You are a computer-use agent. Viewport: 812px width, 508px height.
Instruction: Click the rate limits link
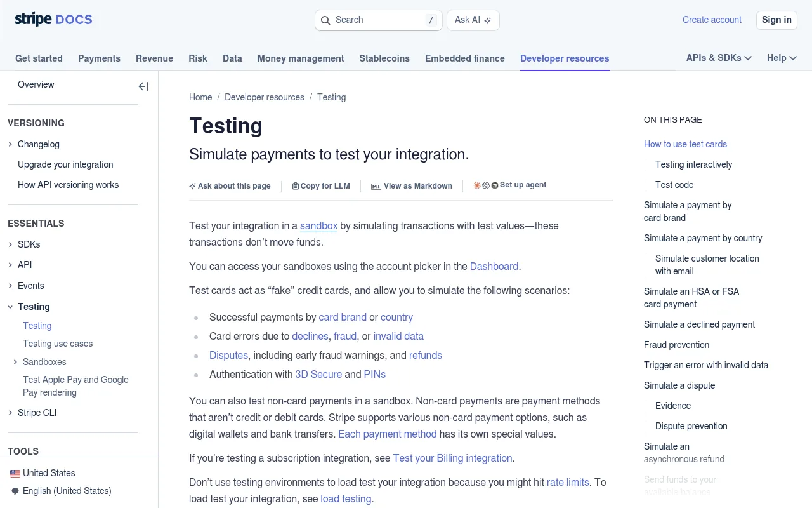(568, 482)
